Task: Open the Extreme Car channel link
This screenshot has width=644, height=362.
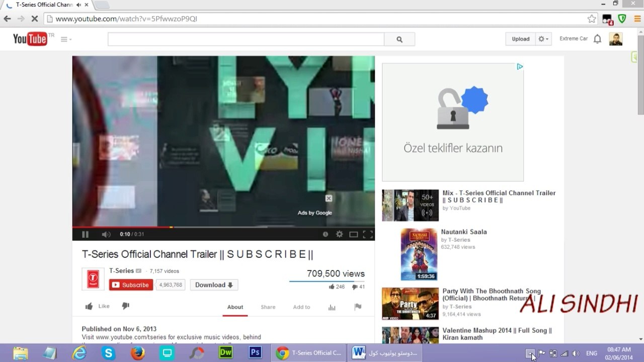Action: 574,39
